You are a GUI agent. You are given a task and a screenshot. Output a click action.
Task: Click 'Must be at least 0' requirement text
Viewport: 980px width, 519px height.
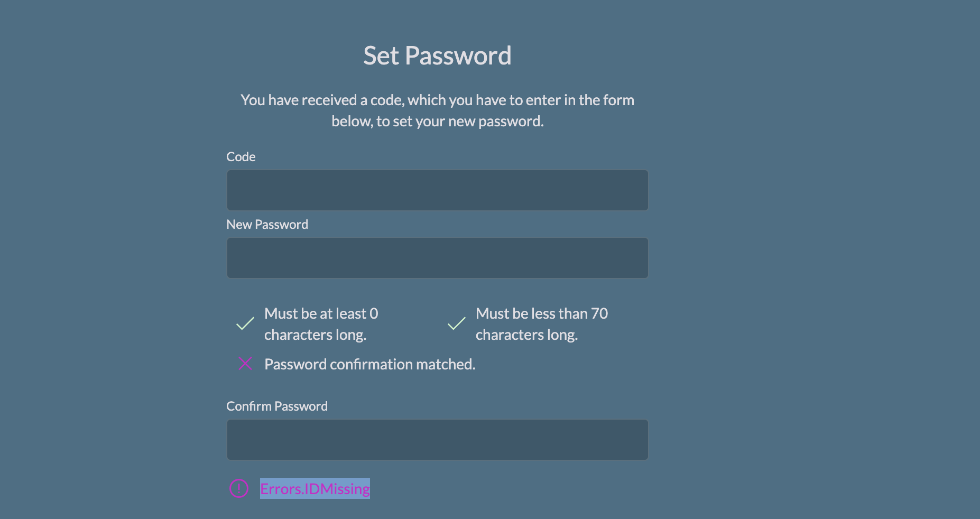click(x=321, y=314)
